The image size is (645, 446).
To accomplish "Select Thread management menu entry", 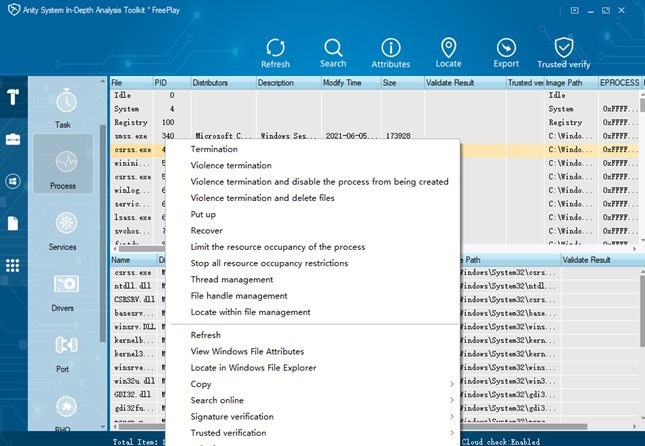I will pyautogui.click(x=231, y=280).
